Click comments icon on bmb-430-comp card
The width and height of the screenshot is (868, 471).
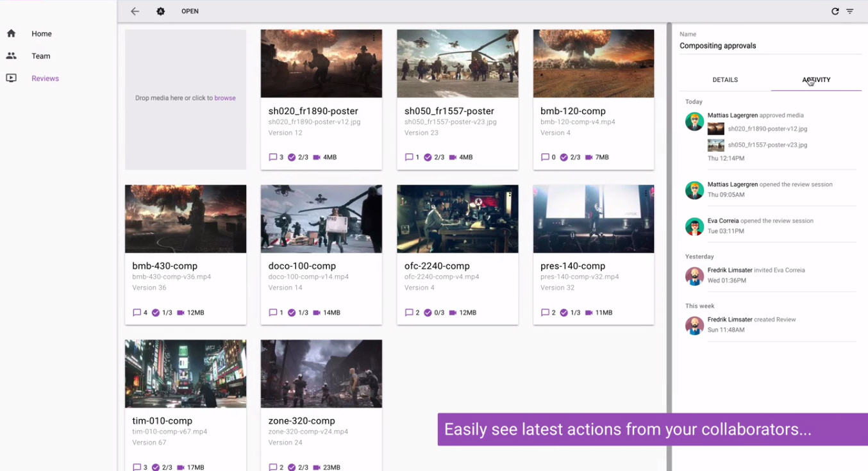tap(137, 313)
